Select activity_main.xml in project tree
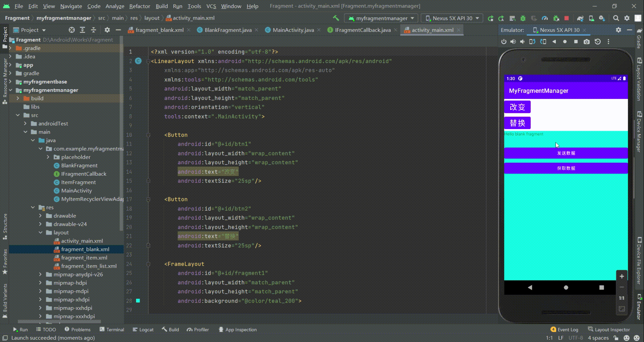This screenshot has height=342, width=644. pos(82,241)
